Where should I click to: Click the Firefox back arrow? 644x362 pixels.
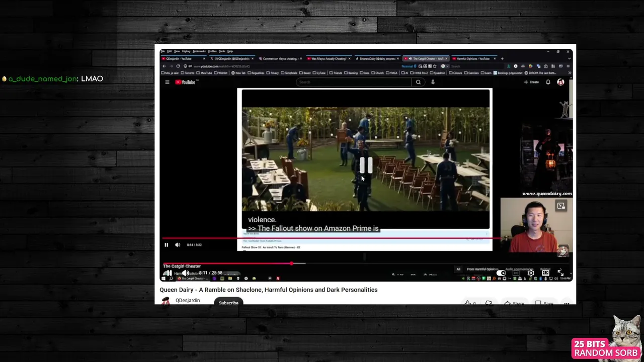point(164,66)
